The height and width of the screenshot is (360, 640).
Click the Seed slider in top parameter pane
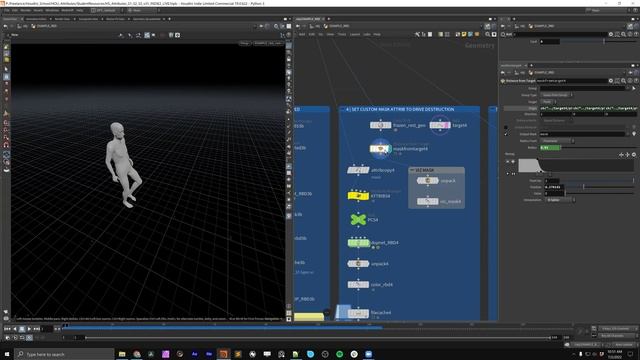tap(597, 42)
